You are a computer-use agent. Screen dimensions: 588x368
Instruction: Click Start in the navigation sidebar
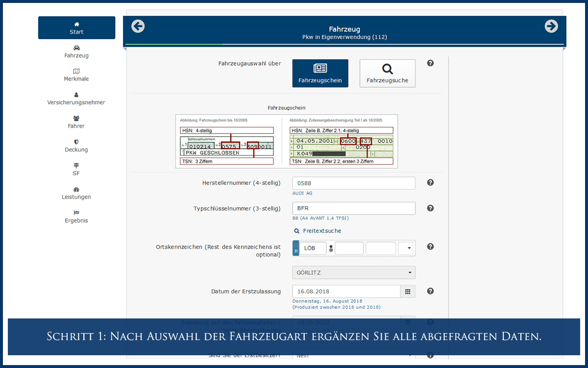76,27
